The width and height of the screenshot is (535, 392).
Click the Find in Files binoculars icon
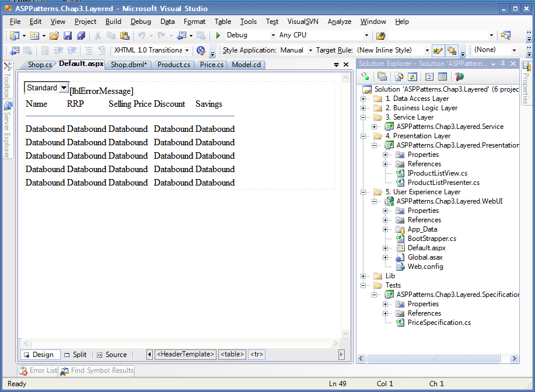click(x=380, y=35)
